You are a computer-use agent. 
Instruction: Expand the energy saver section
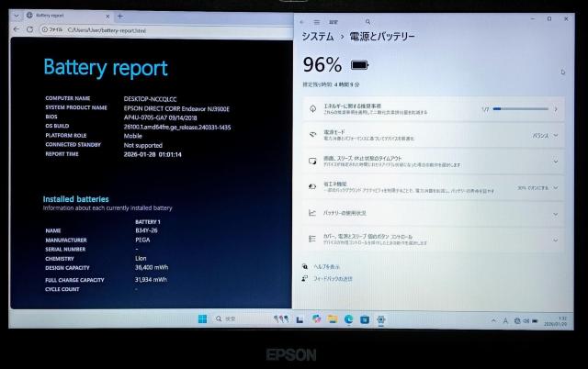tap(555, 187)
